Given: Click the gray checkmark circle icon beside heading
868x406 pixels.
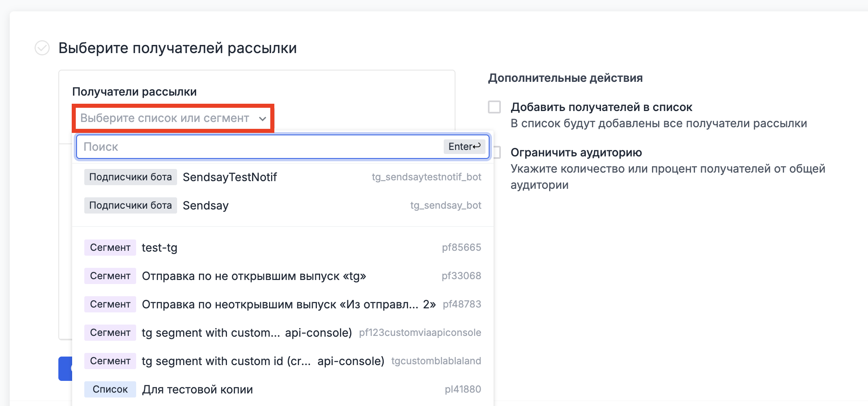Looking at the screenshot, I should click(42, 48).
